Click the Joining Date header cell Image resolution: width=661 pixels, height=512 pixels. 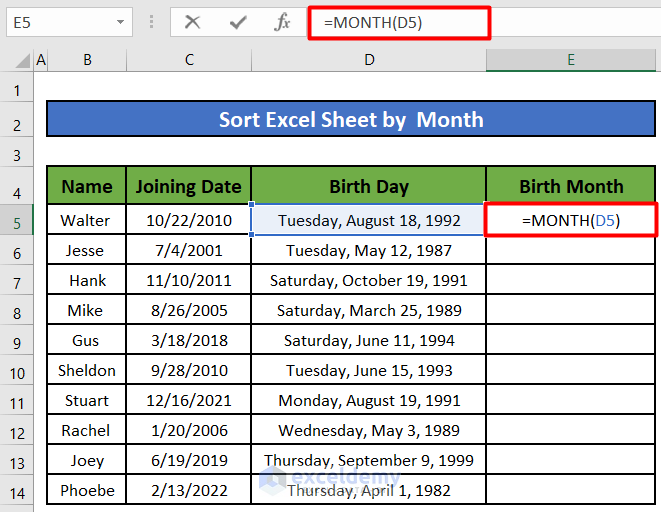(x=189, y=186)
